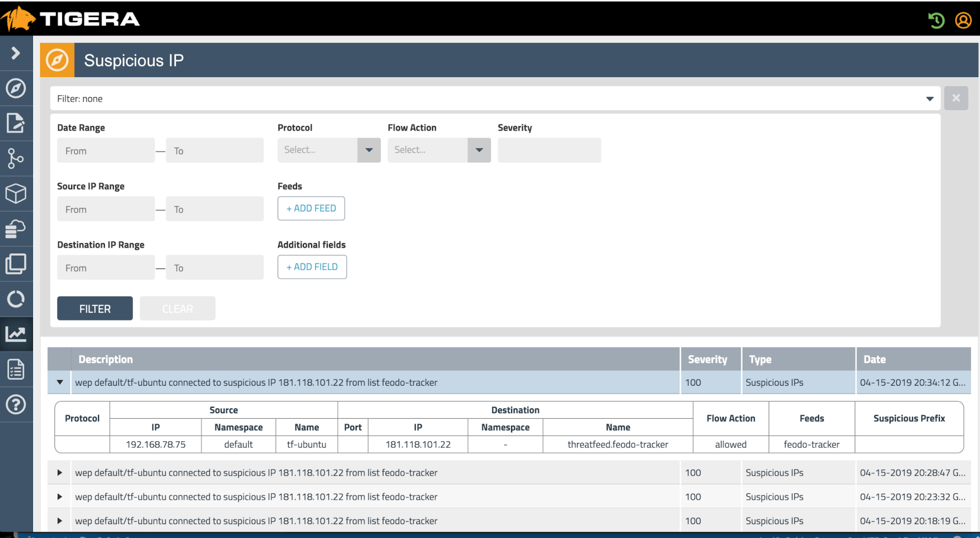Expand the 20:18:19 alert row
This screenshot has height=538, width=980.
(x=60, y=521)
